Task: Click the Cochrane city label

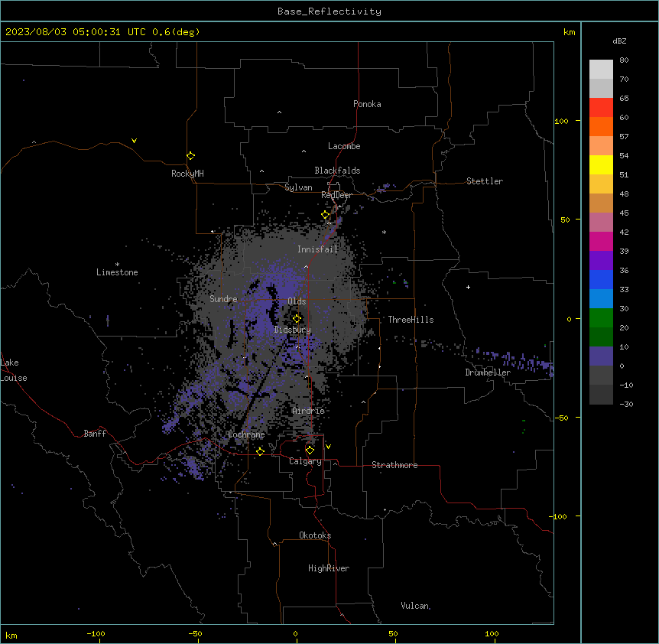Action: (246, 434)
